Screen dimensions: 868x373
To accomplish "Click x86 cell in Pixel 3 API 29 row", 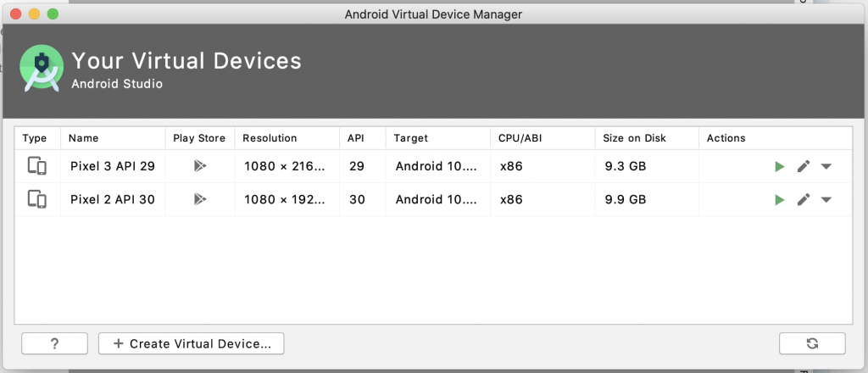I will (x=542, y=166).
